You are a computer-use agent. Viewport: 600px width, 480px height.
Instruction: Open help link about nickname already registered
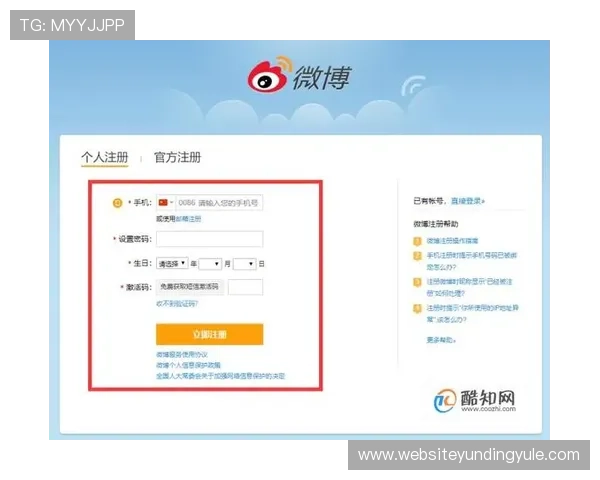tap(469, 287)
